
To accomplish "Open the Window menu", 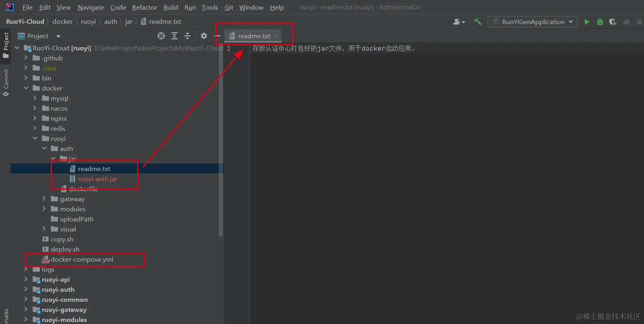I will pyautogui.click(x=251, y=7).
